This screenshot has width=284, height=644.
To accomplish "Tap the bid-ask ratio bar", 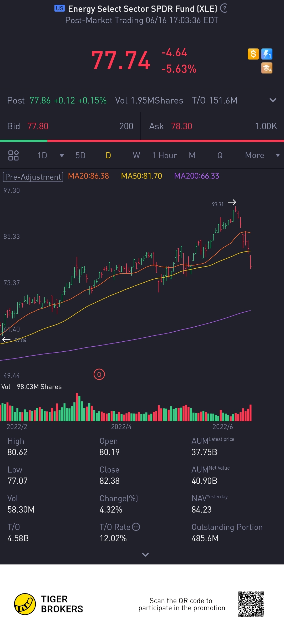I will (x=142, y=141).
